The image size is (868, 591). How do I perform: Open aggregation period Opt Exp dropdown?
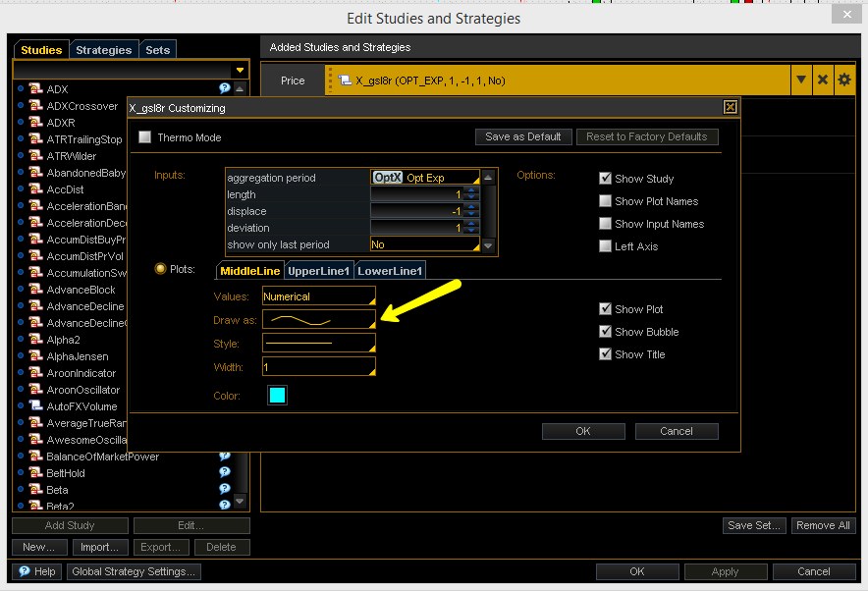(x=424, y=177)
